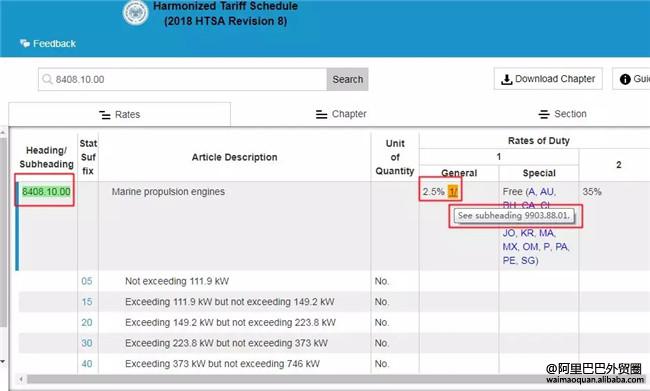Switch to the Section tab
Viewport: 650px width, 391px height.
562,114
